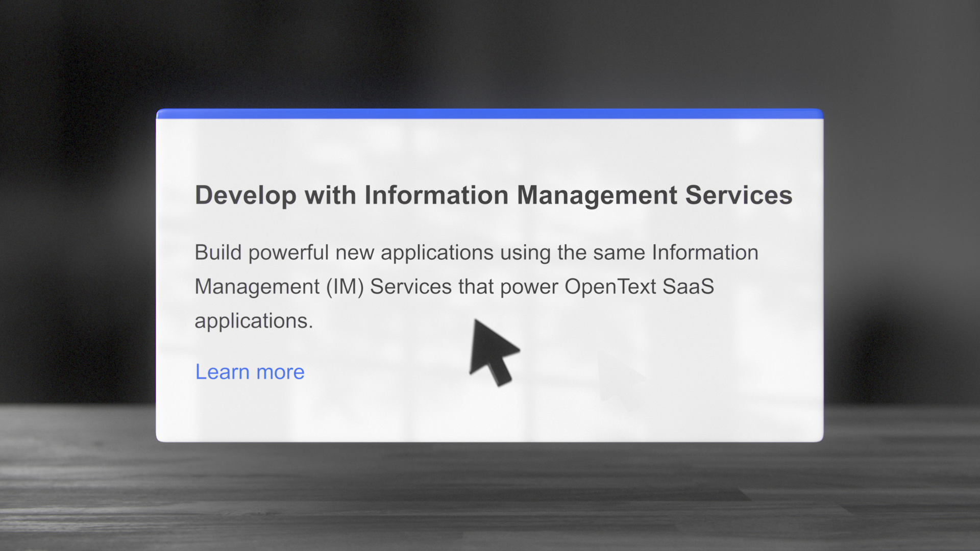This screenshot has width=980, height=551.
Task: Click the word 'Management' in the heading
Action: tap(597, 195)
